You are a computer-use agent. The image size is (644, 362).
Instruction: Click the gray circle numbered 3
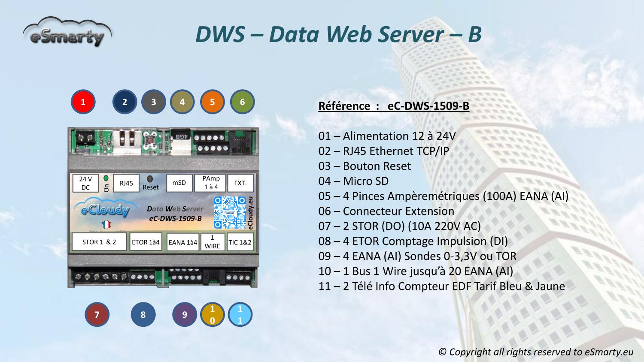pos(153,102)
